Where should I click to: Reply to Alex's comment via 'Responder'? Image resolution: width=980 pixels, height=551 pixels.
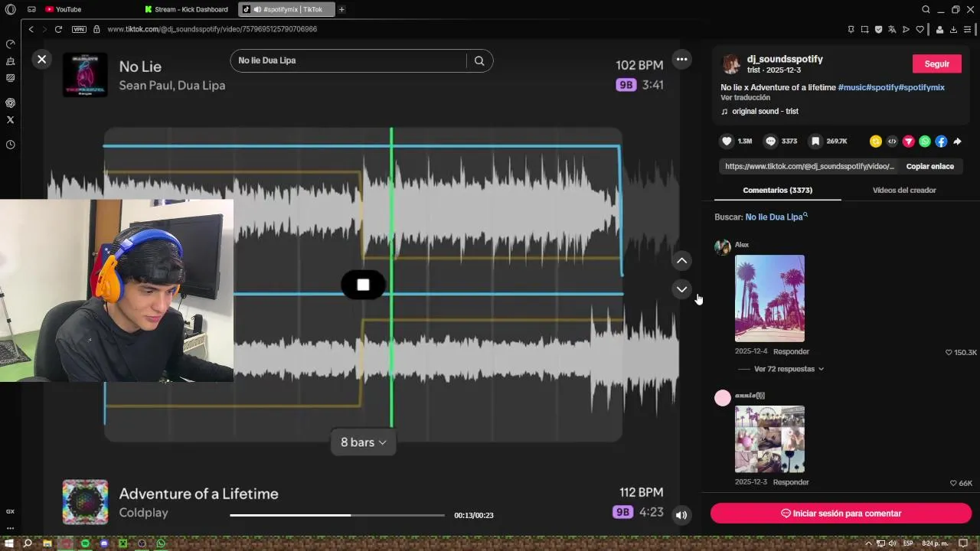click(x=791, y=352)
